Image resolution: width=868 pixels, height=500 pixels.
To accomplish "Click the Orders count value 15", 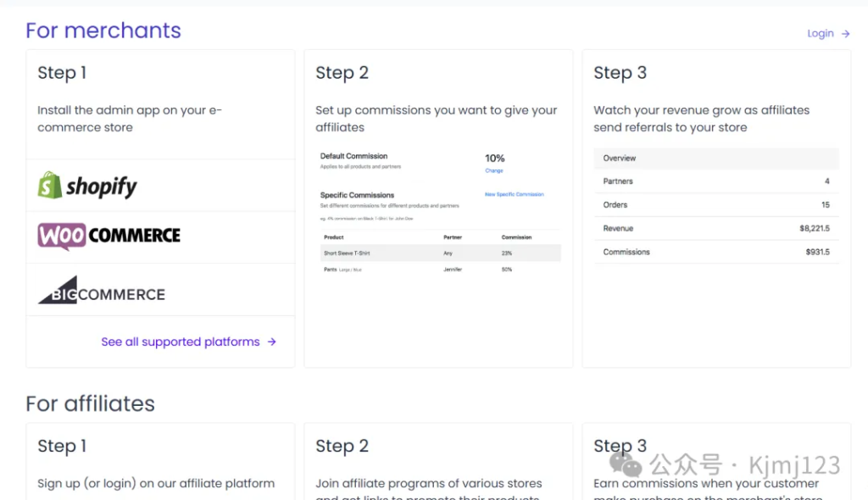I will coord(826,205).
